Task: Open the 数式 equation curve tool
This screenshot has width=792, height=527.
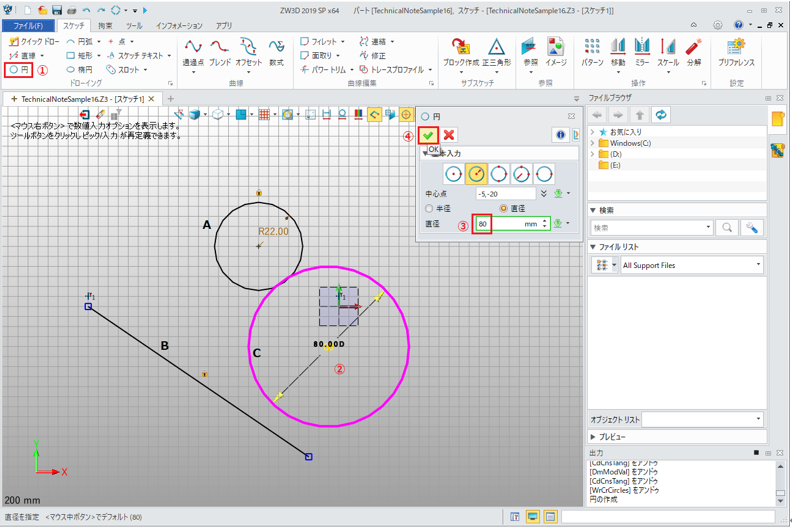Action: point(276,53)
